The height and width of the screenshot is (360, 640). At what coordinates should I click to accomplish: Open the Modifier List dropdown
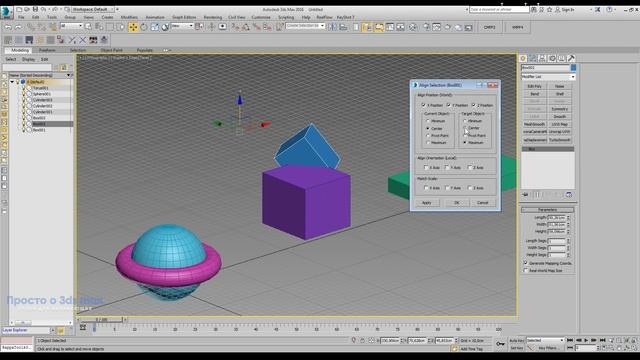pos(548,76)
